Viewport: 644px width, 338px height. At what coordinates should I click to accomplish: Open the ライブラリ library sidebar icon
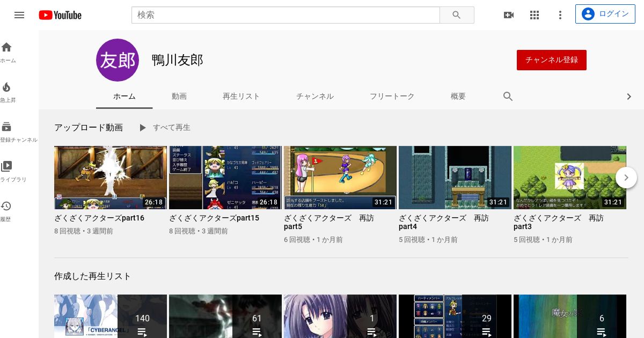click(6, 166)
